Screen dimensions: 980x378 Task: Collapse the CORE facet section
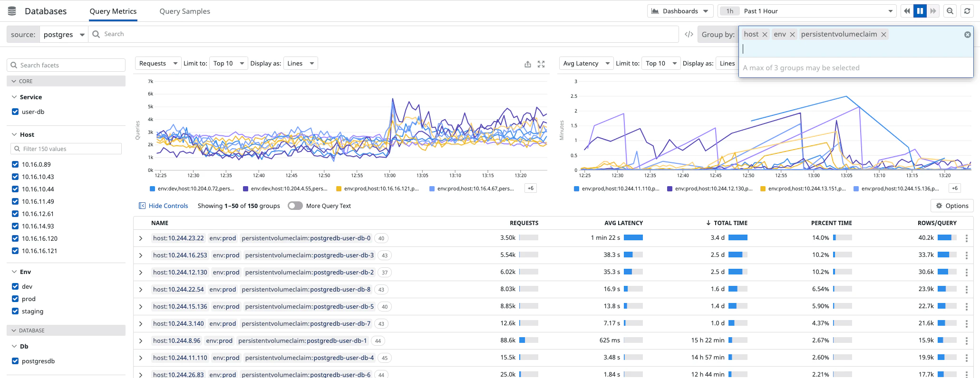66,81
